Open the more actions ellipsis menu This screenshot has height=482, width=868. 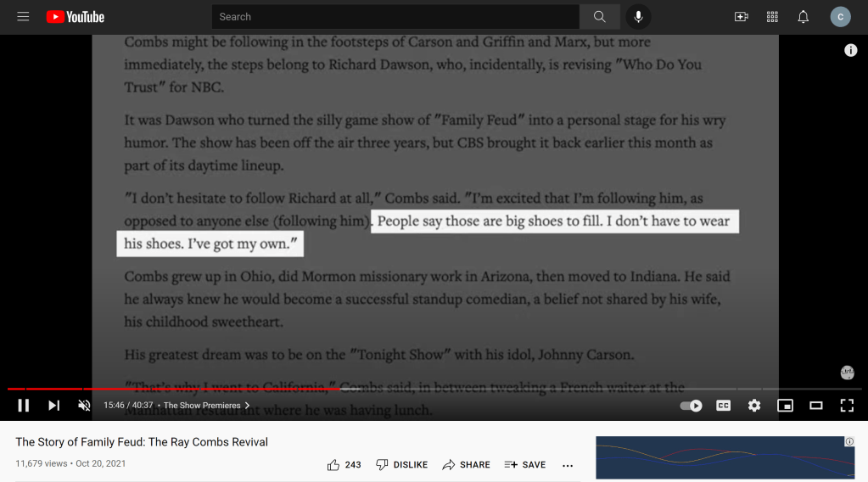[x=568, y=465]
